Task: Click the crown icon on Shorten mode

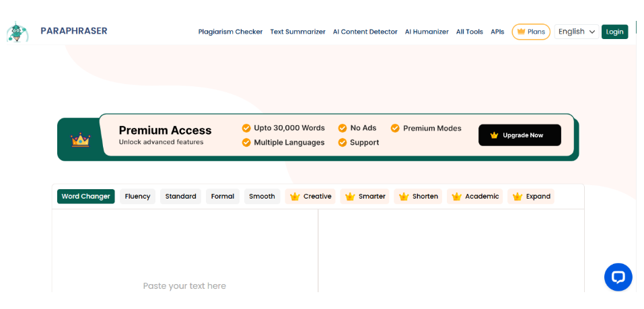Action: (x=404, y=197)
